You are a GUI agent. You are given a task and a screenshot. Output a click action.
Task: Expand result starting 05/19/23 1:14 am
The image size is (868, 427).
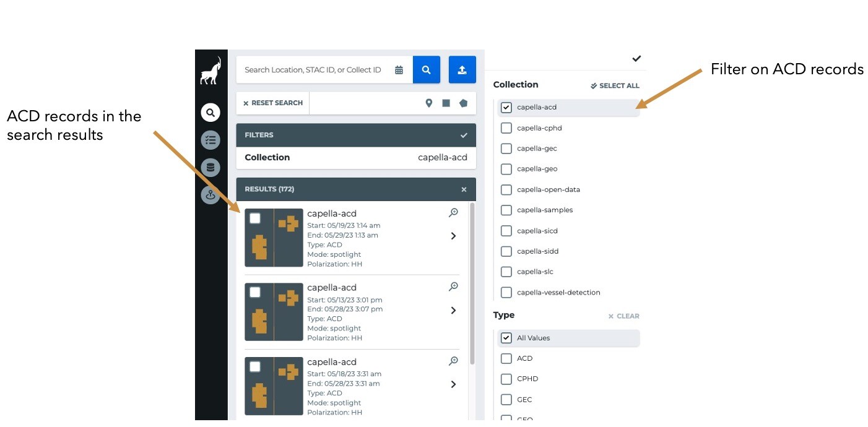pyautogui.click(x=453, y=236)
